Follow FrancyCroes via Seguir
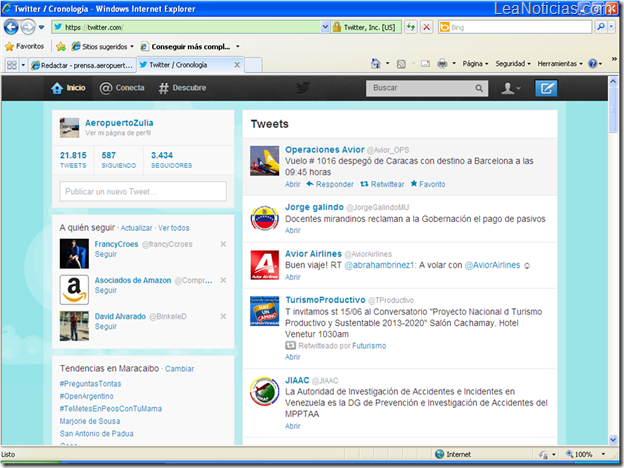The height and width of the screenshot is (468, 624). (x=106, y=254)
